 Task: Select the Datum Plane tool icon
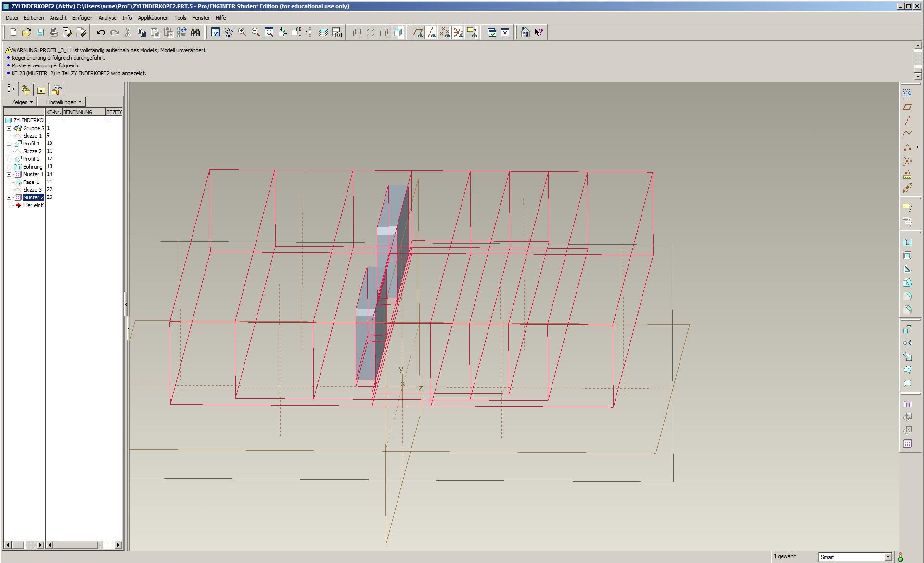[908, 107]
